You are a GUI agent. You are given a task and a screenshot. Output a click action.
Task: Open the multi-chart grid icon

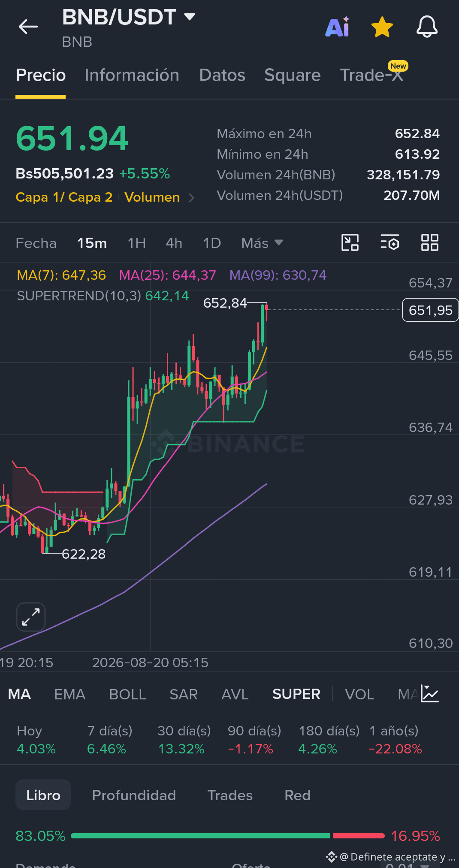pos(429,242)
